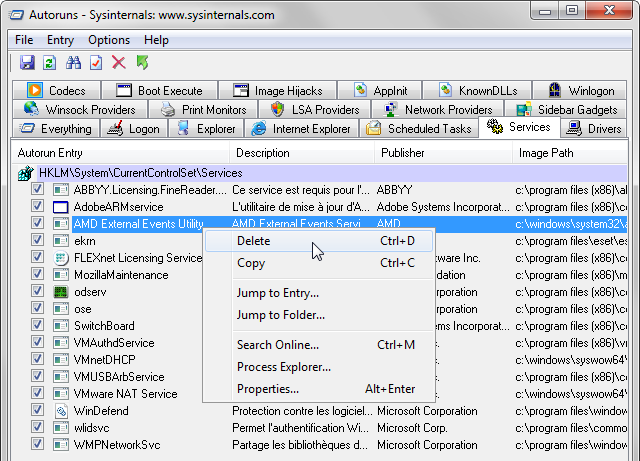Choose Copy in the context menu

click(x=319, y=263)
